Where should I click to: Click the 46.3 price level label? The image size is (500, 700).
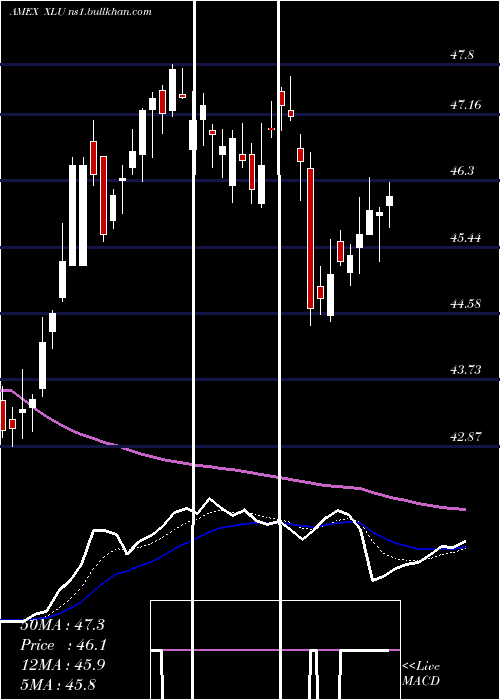(x=462, y=171)
